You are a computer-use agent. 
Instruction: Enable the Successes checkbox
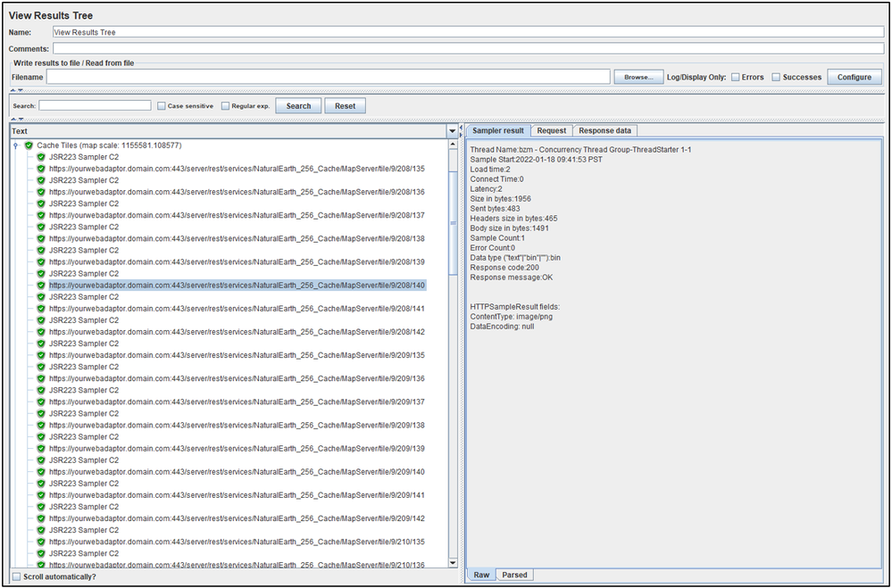pyautogui.click(x=776, y=77)
